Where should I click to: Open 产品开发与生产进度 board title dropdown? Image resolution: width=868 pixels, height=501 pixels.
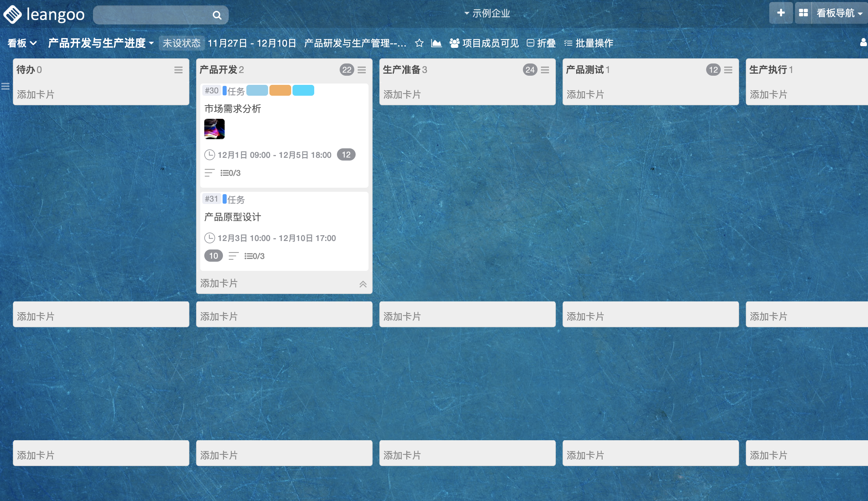(100, 43)
